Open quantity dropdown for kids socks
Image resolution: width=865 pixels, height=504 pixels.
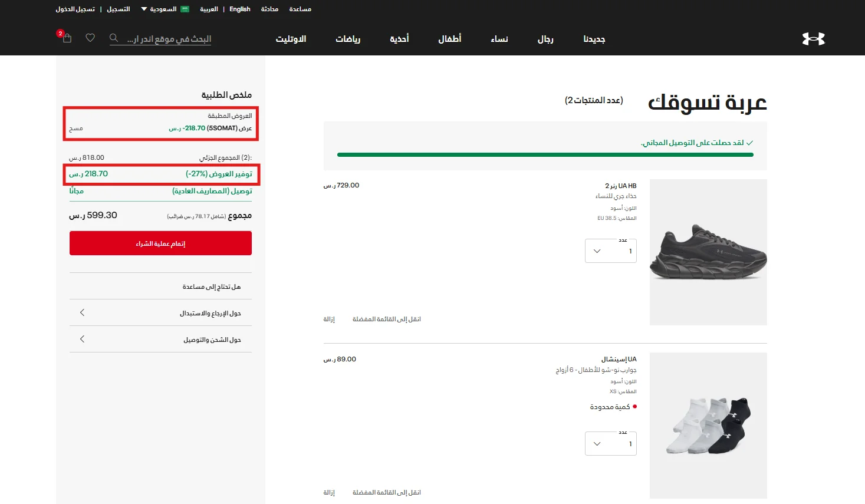[611, 444]
